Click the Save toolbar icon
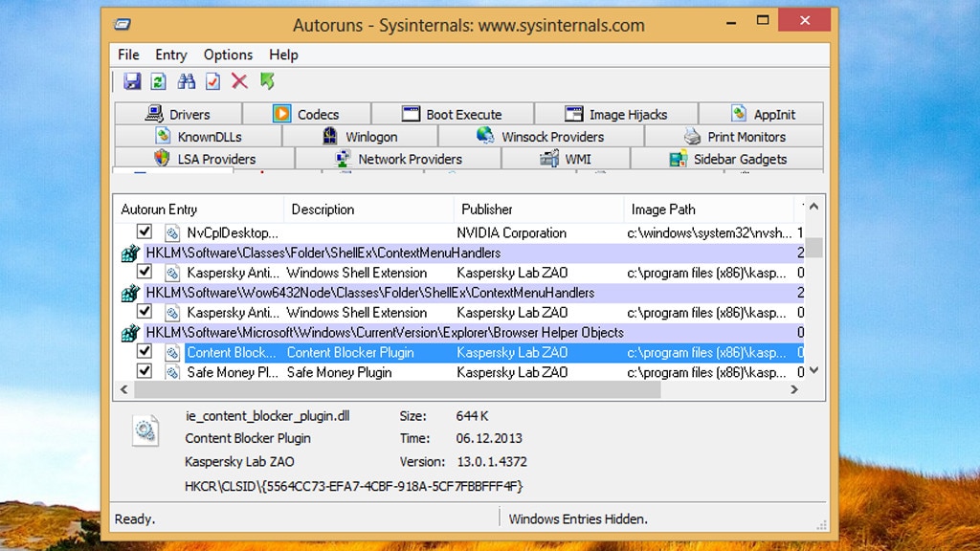Screen dimensions: 980x551 point(132,82)
